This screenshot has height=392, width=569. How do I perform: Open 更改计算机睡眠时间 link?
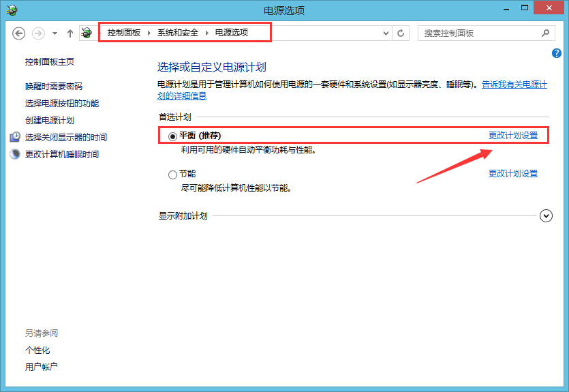point(62,155)
